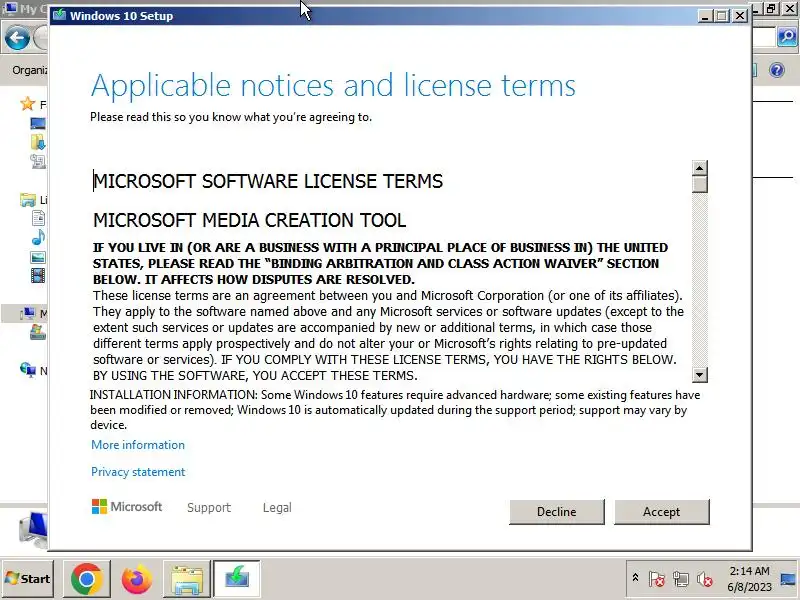Open Action Center flag tray icon
800x600 pixels.
pyautogui.click(x=657, y=579)
